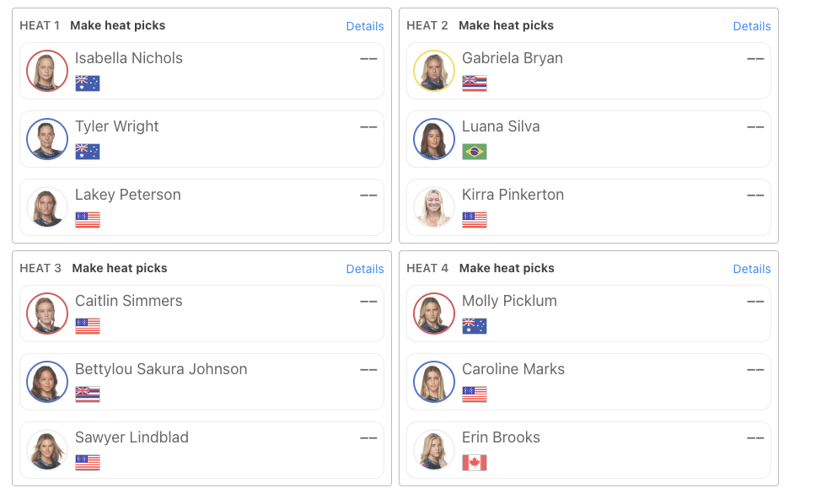Click Bettylou Sakura Johnson's Hawaii flag icon
The image size is (816, 504).
tap(88, 394)
